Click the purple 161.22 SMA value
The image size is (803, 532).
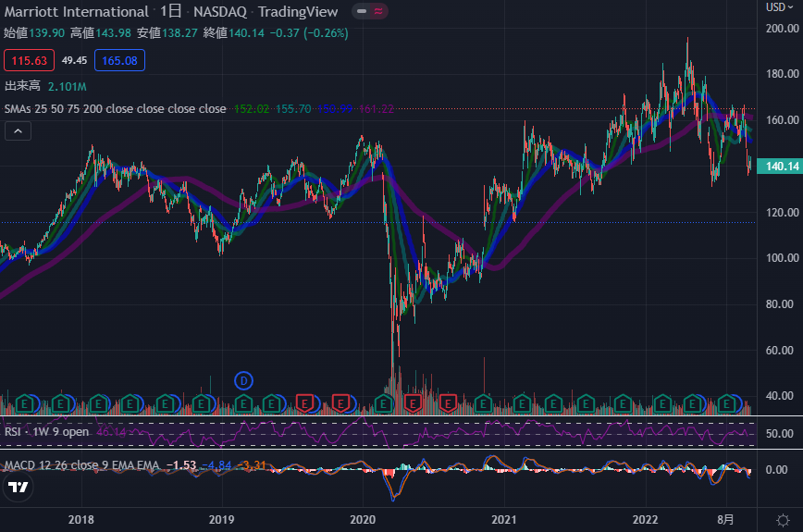coord(377,108)
